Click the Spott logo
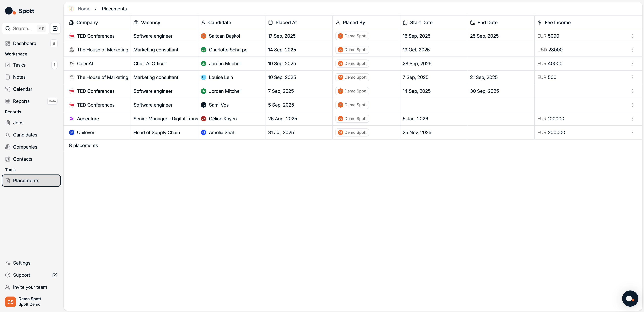This screenshot has width=644, height=312. click(x=20, y=11)
